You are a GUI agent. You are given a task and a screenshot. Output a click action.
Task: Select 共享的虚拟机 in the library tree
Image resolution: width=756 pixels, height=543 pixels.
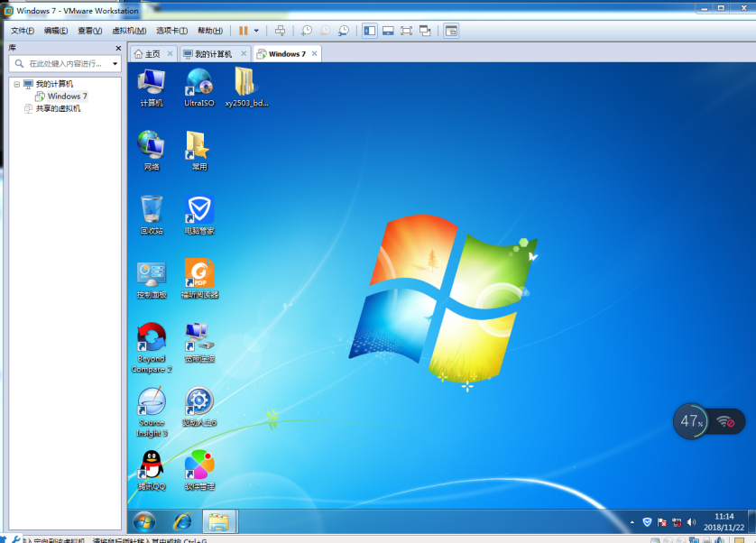tap(52, 108)
